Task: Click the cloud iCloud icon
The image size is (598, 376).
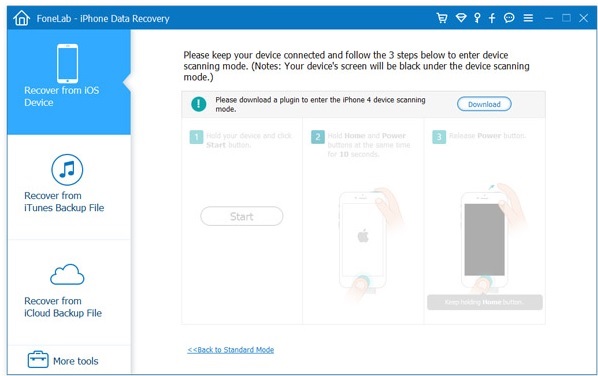Action: pyautogui.click(x=67, y=274)
